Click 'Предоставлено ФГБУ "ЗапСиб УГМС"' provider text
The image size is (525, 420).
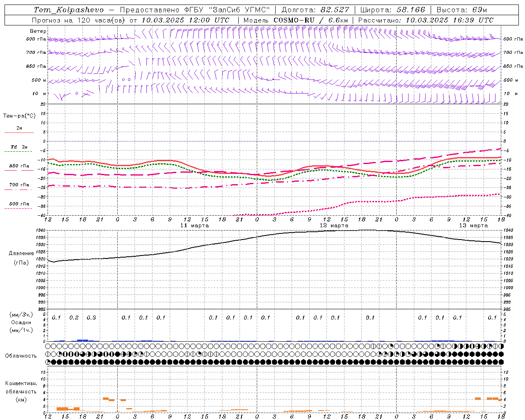(195, 10)
